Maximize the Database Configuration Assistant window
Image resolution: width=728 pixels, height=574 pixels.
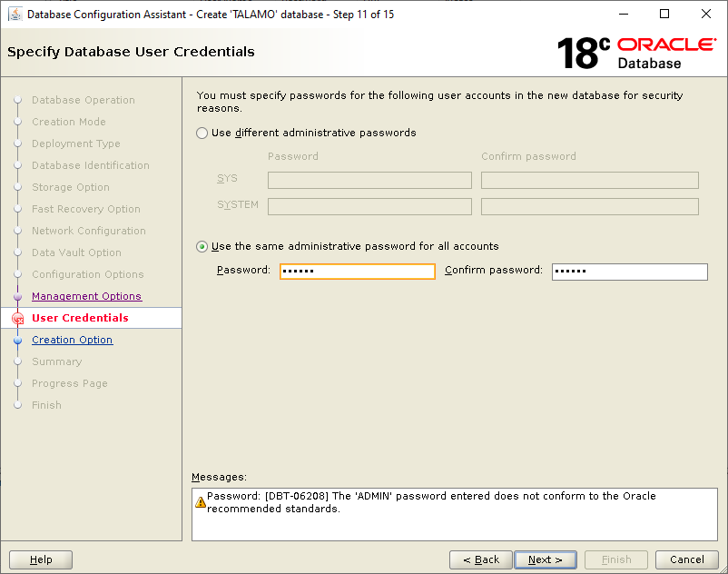(664, 14)
